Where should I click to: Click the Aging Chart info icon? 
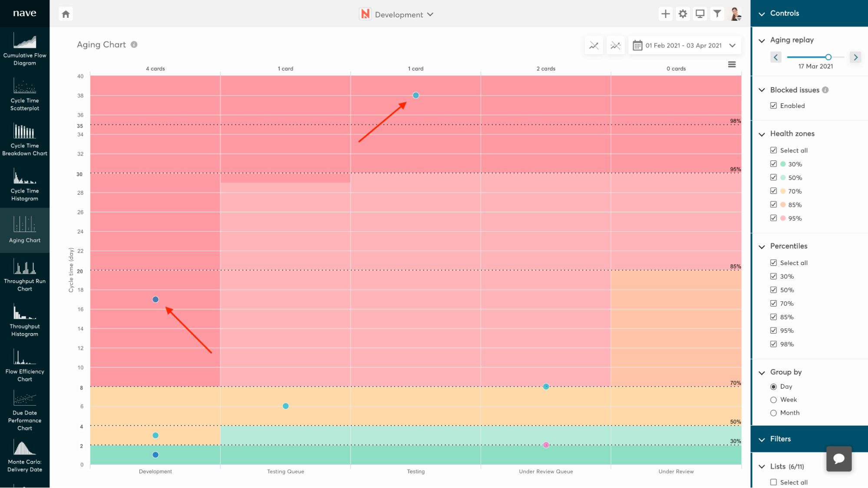(x=134, y=45)
